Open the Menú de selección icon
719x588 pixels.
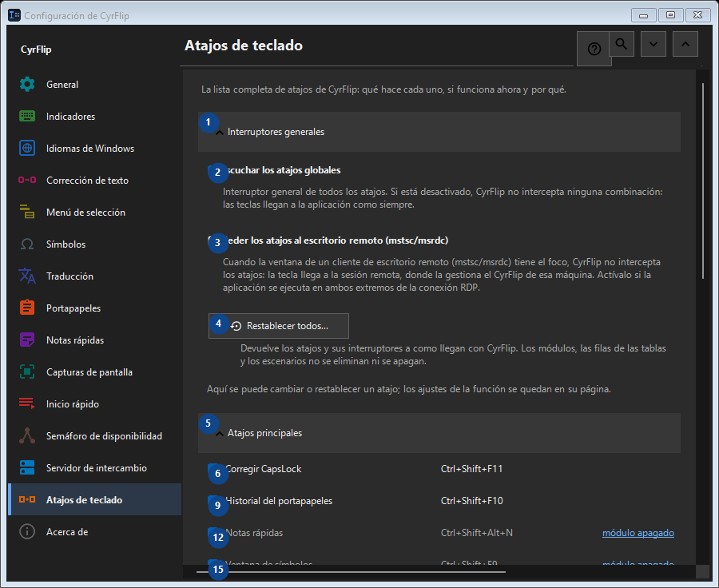click(x=27, y=212)
